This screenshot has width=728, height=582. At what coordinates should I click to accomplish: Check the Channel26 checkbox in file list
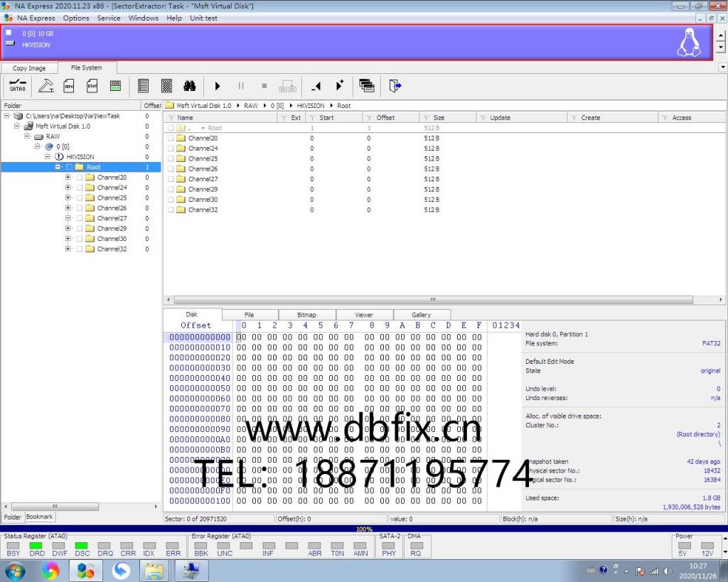click(x=171, y=169)
